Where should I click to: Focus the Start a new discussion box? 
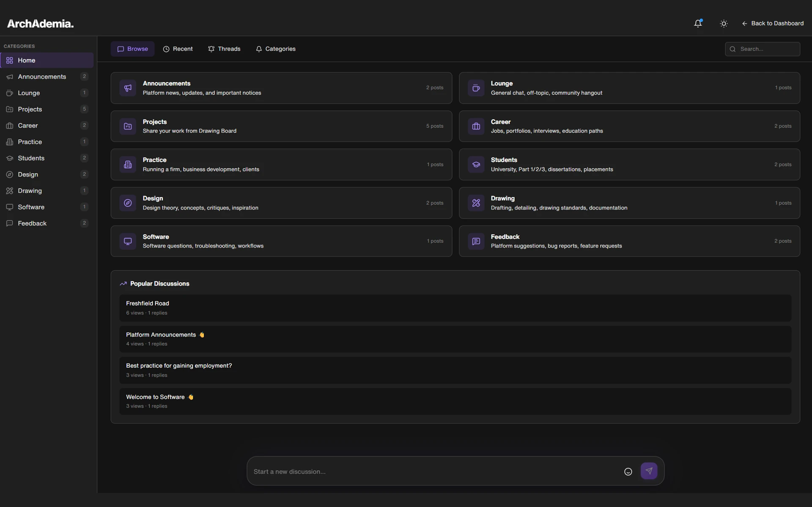[x=431, y=471]
